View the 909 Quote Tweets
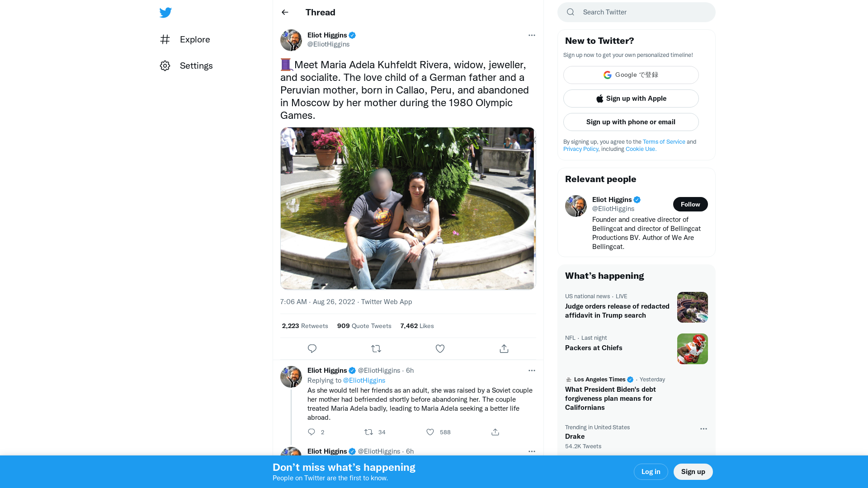This screenshot has width=868, height=488. point(364,326)
